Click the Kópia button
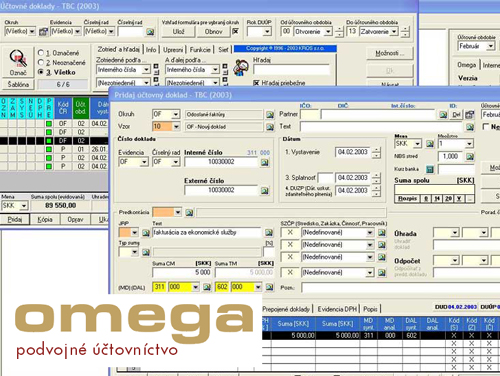Image resolution: width=500 pixels, height=376 pixels. point(45,219)
